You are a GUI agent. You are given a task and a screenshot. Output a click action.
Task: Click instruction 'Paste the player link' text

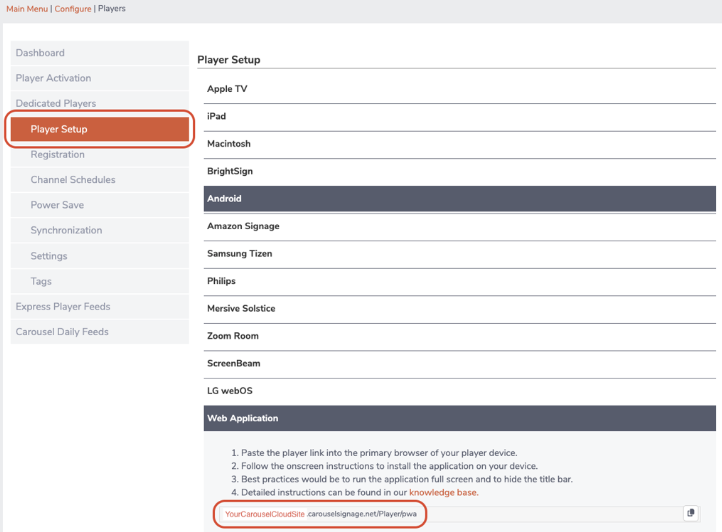pos(379,453)
